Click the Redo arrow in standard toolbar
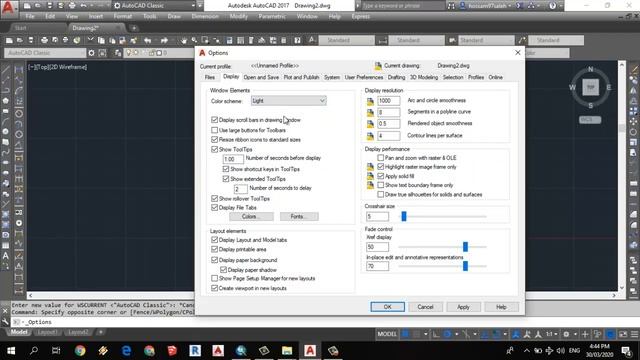The image size is (640, 360). pos(164,40)
